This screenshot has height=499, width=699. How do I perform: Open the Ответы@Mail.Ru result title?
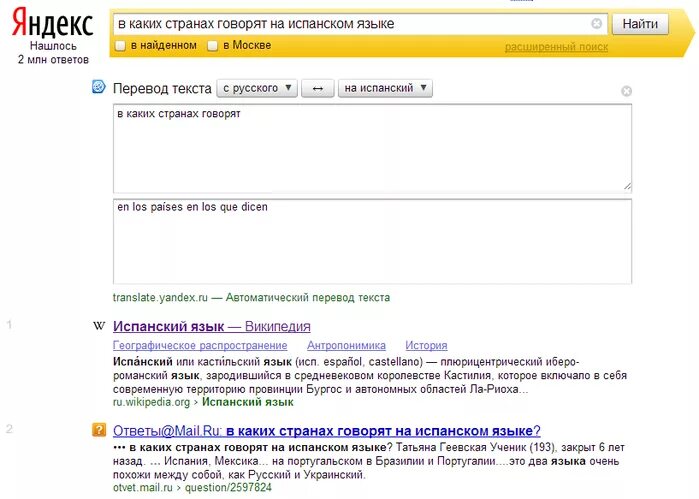pyautogui.click(x=326, y=431)
